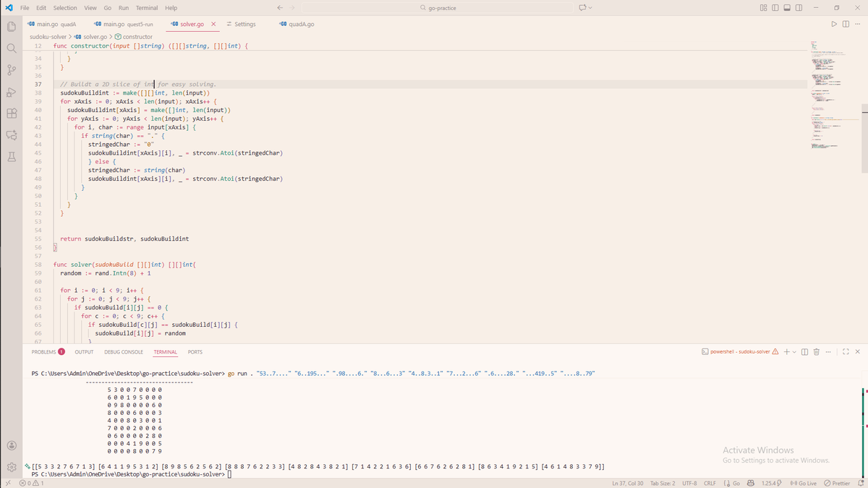Screen dimensions: 868x488
Task: Click the Run play button in editor toolbar
Action: pyautogui.click(x=835, y=24)
